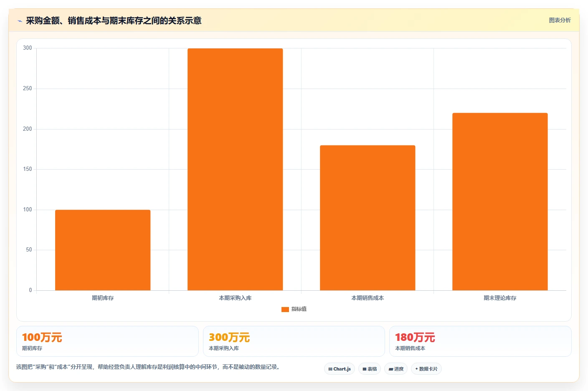Click the 数据卡片 tag icon
Viewport: 588px width, 391px height.
click(x=416, y=369)
